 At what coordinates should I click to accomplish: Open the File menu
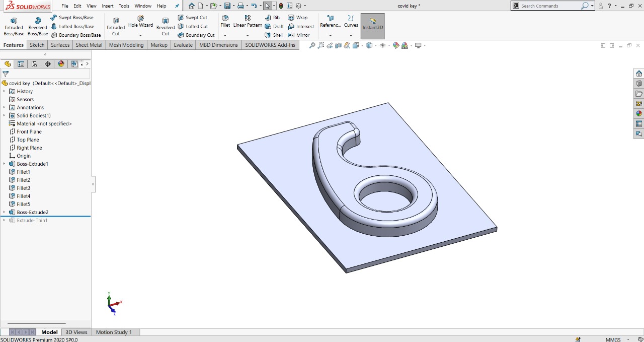[x=65, y=6]
